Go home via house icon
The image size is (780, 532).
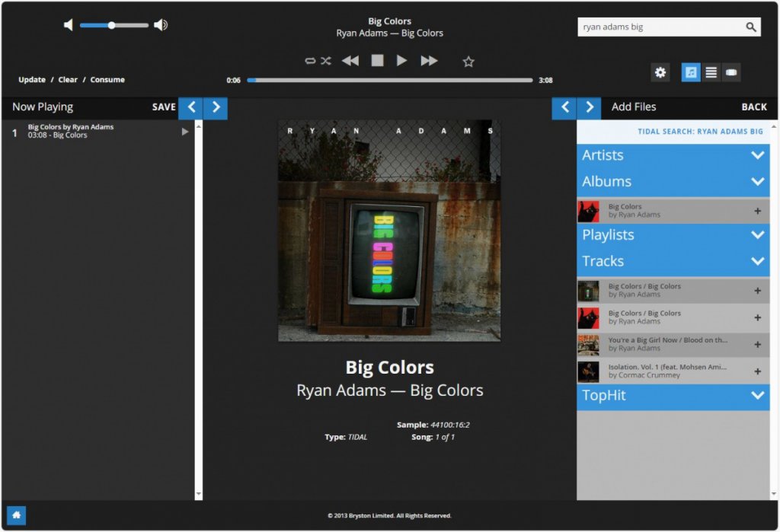(16, 515)
